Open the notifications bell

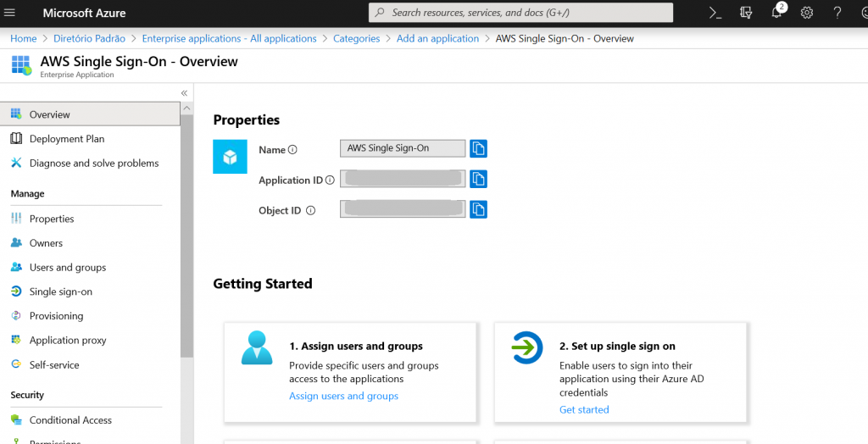pos(776,13)
